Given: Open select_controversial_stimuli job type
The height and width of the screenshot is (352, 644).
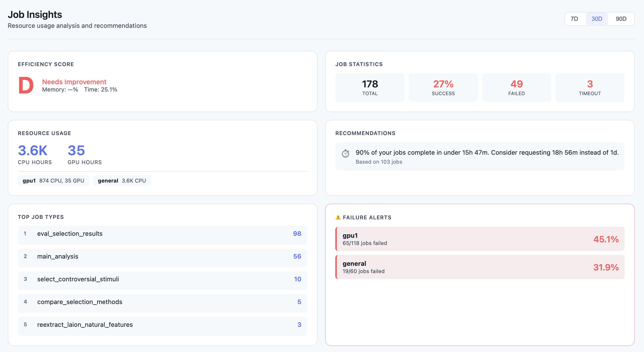Looking at the screenshot, I should [162, 279].
